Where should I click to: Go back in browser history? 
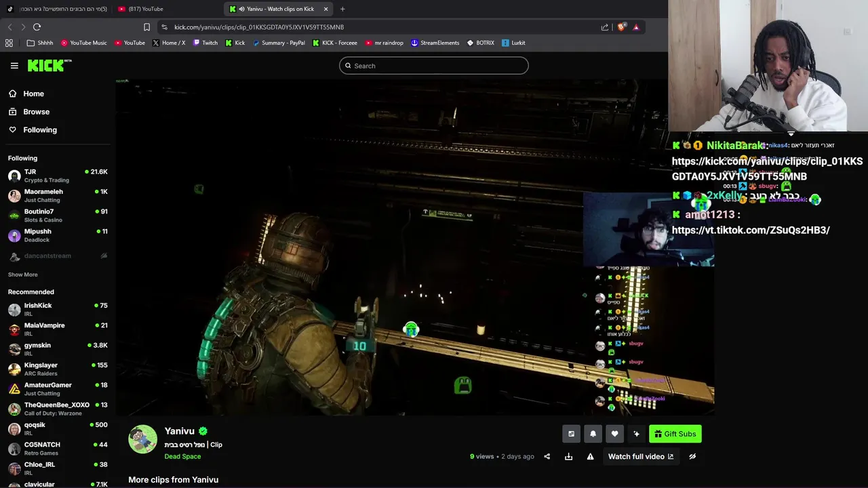point(9,27)
